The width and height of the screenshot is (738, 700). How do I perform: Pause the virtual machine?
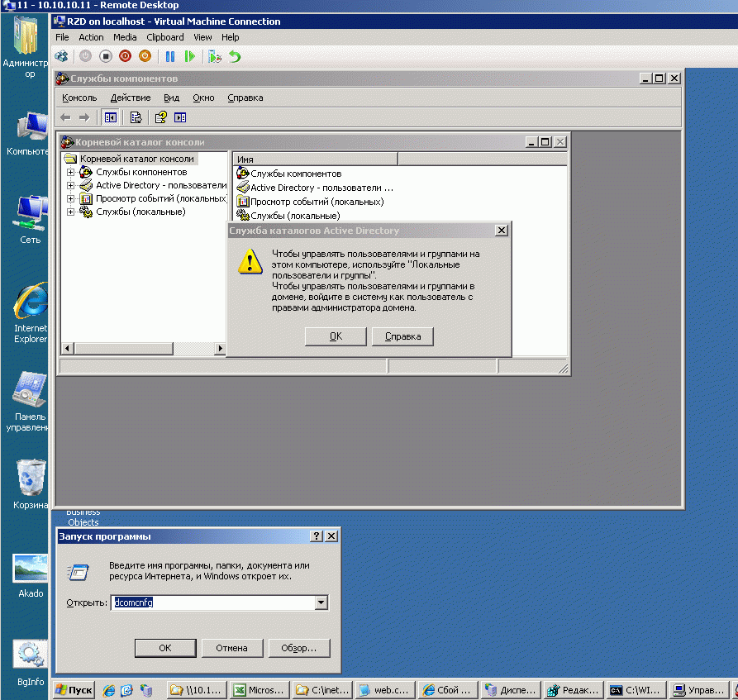pos(170,56)
